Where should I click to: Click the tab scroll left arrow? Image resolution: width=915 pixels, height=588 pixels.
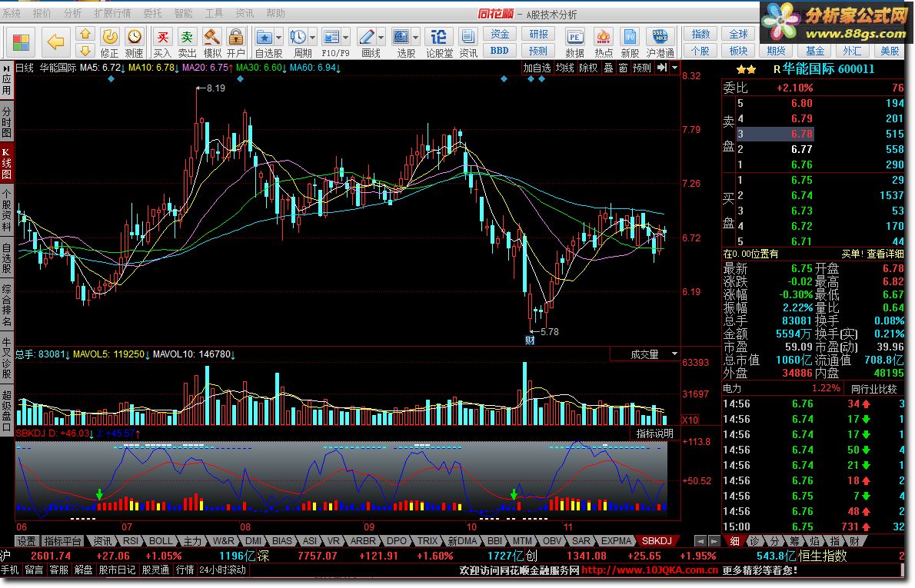[x=700, y=541]
